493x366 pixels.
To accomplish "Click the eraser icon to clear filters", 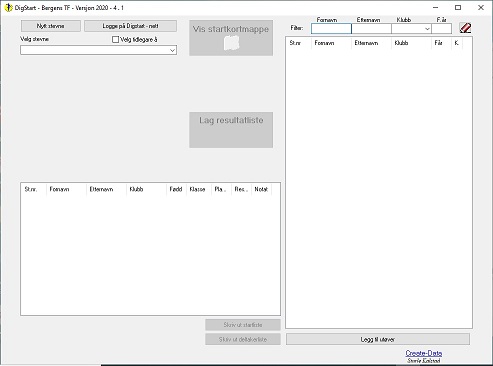I will click(x=465, y=28).
